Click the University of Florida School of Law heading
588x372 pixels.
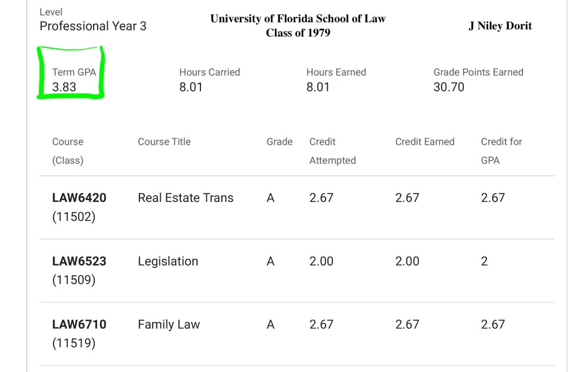click(298, 18)
